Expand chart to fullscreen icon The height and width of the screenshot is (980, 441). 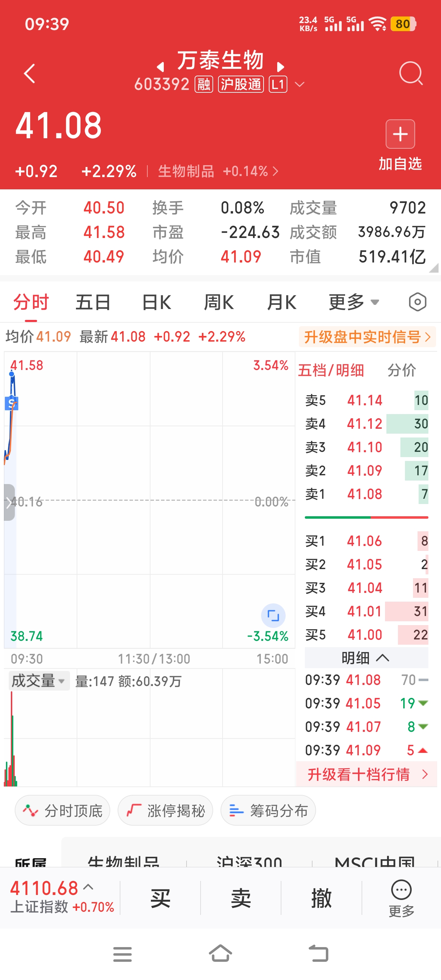[273, 615]
